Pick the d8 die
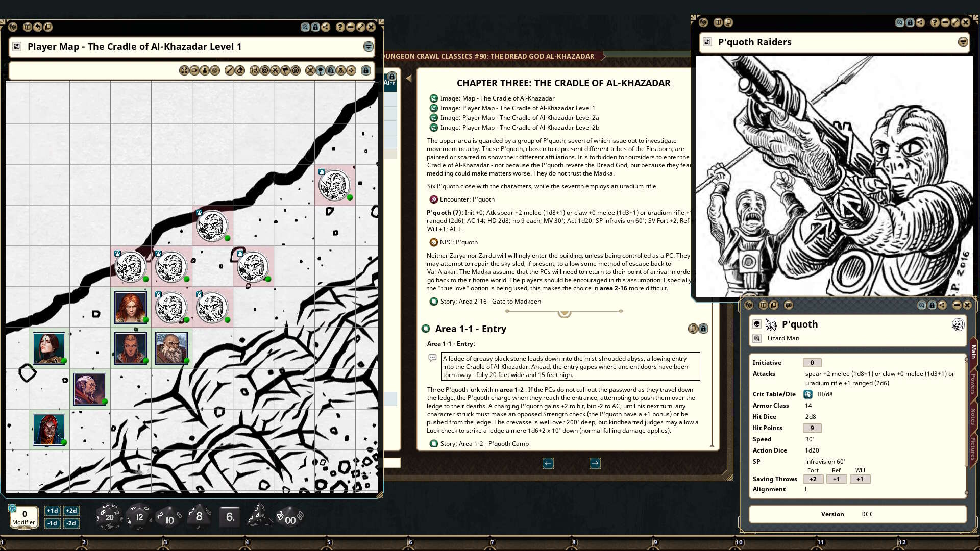 [199, 516]
